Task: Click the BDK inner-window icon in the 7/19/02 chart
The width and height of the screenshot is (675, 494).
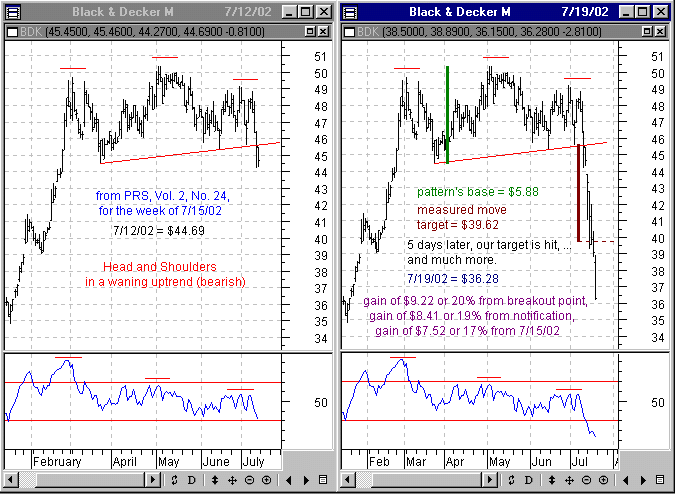Action: coord(350,31)
